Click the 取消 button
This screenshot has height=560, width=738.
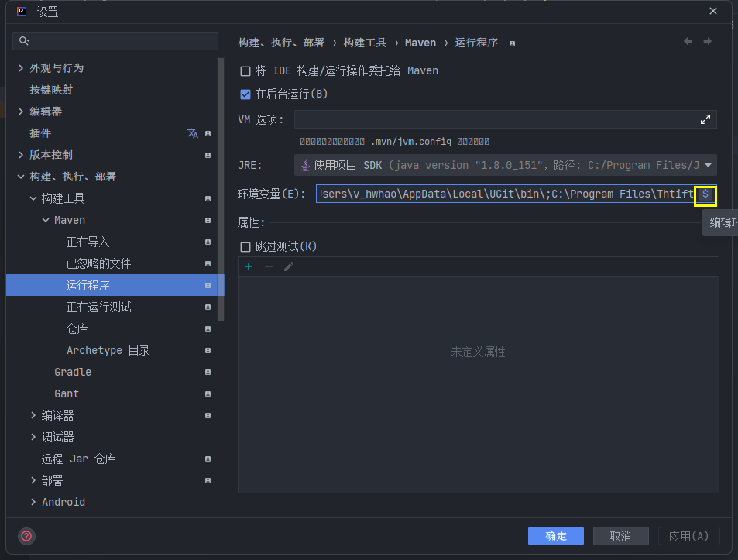pos(620,536)
